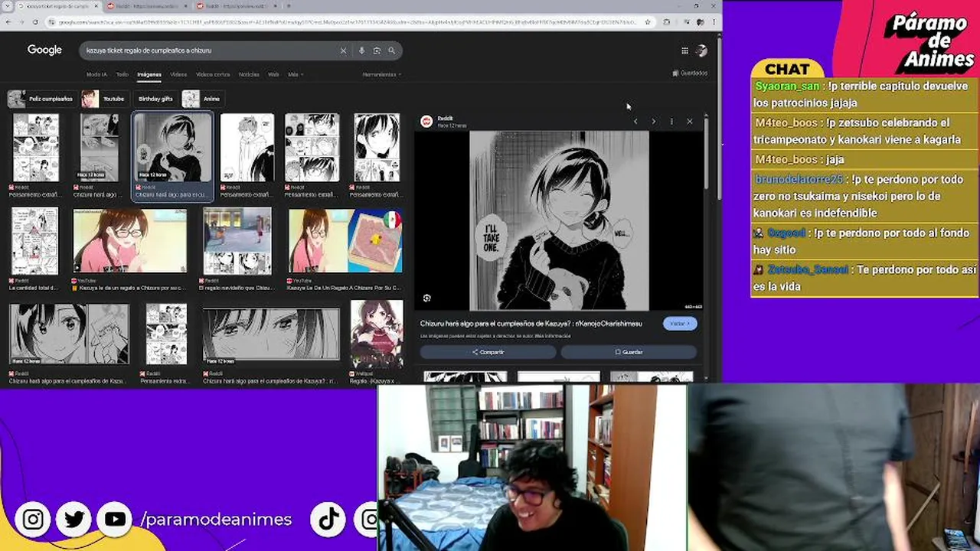
Task: Go back in browser history
Action: point(10,22)
